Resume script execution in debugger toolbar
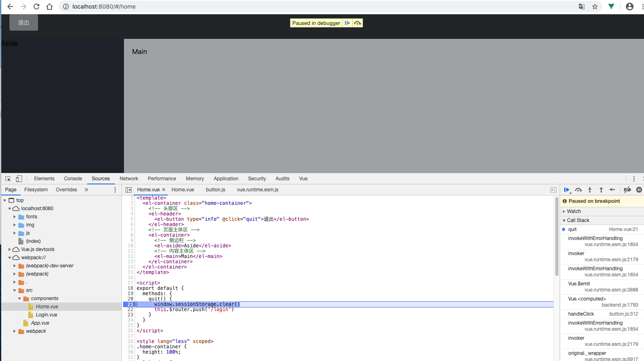644x361 pixels. [567, 190]
